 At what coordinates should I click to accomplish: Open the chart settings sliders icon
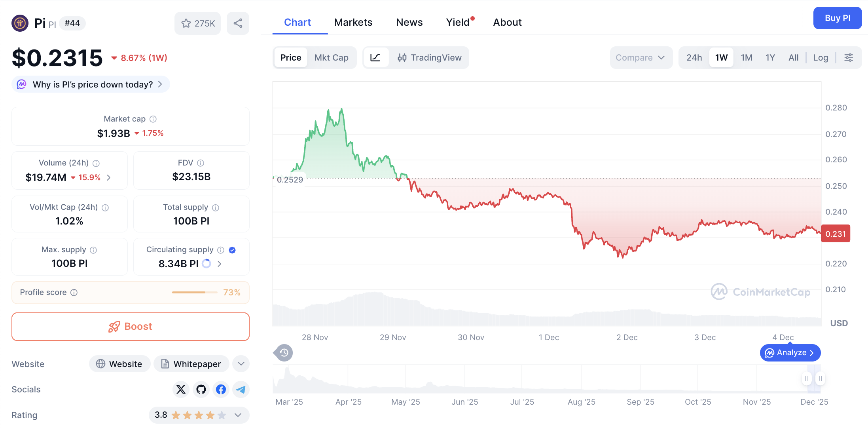click(x=849, y=57)
